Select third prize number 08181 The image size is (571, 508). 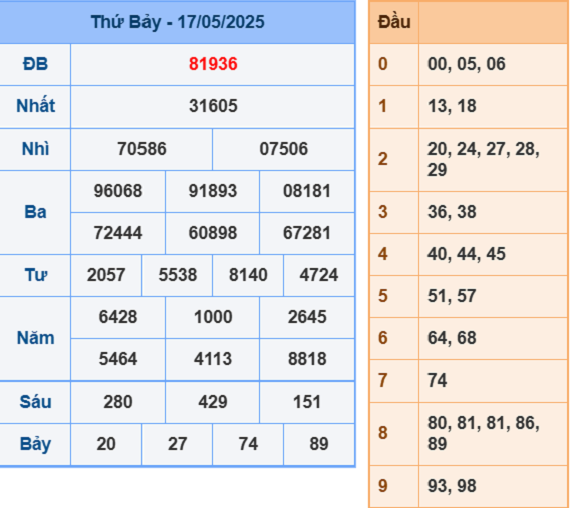(x=307, y=191)
